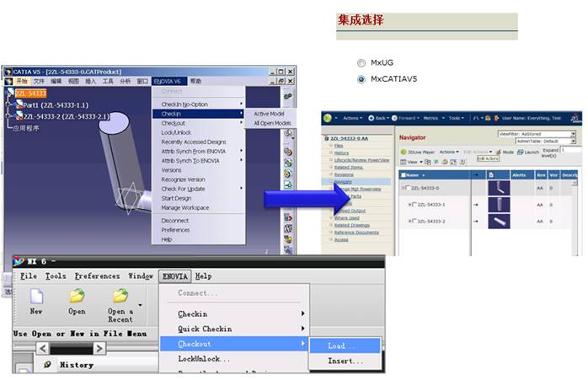
Task: Choose Load... from NX Checkout submenu
Action: coord(345,345)
